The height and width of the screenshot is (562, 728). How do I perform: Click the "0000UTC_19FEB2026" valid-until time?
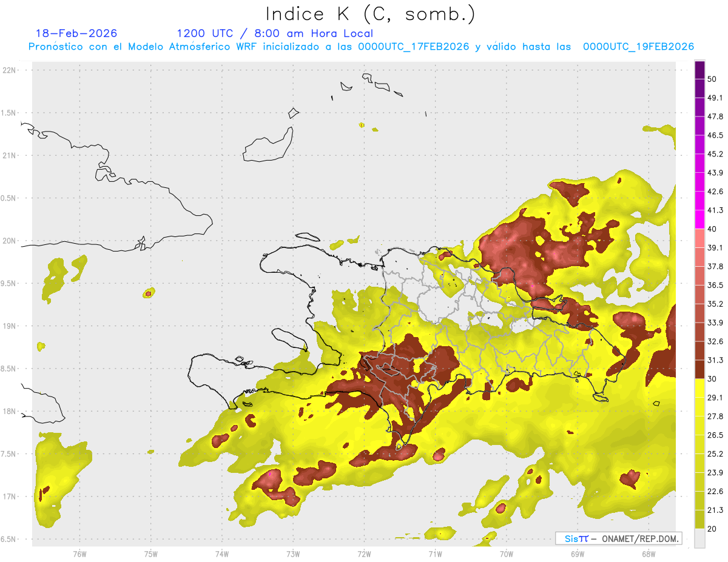click(x=638, y=47)
